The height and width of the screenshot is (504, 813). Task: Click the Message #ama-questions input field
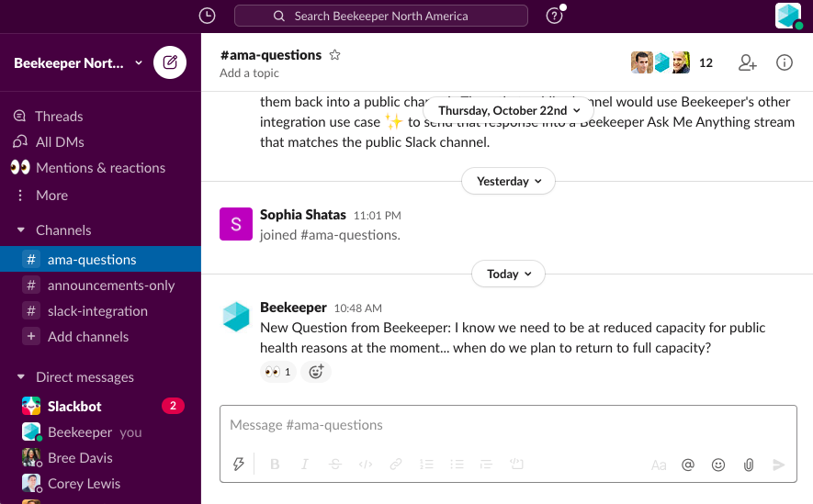point(496,425)
